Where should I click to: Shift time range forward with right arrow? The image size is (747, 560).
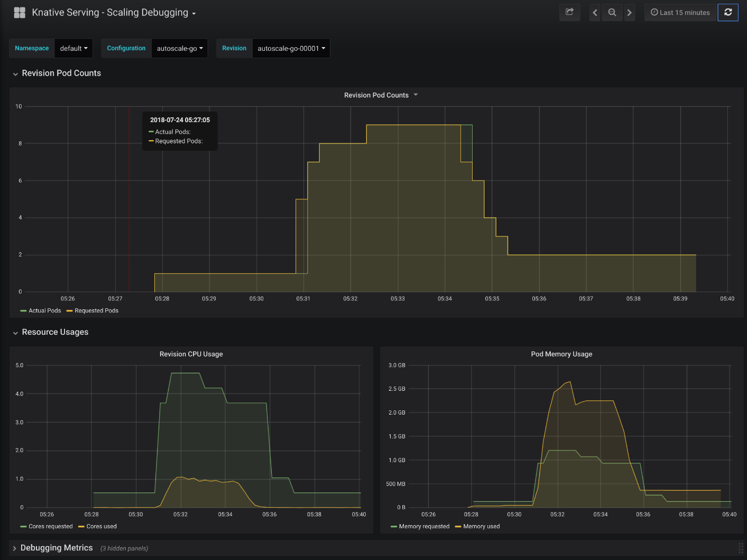tap(629, 13)
